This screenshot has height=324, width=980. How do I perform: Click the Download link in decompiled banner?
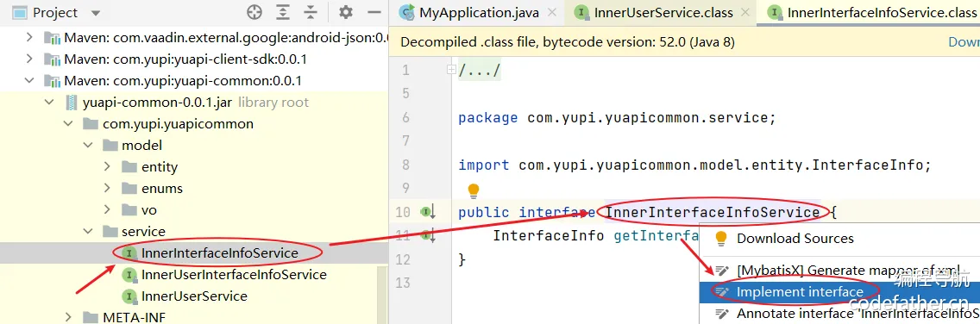point(964,42)
